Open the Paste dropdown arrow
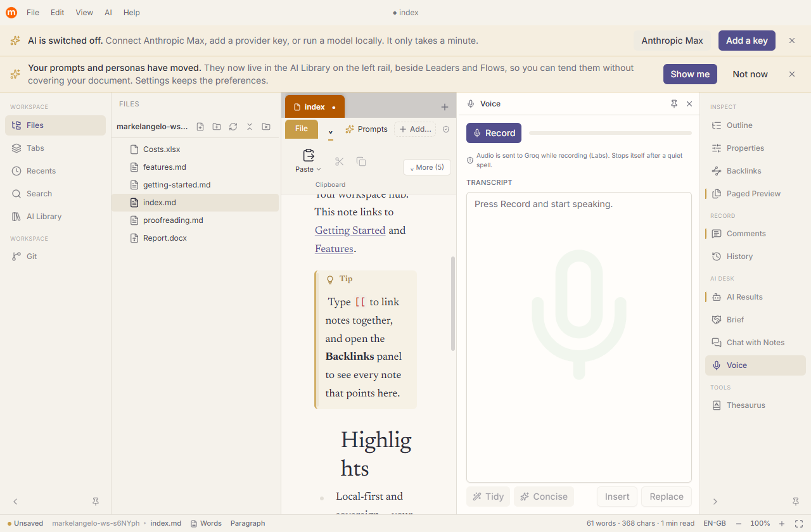The width and height of the screenshot is (811, 532). tap(319, 170)
